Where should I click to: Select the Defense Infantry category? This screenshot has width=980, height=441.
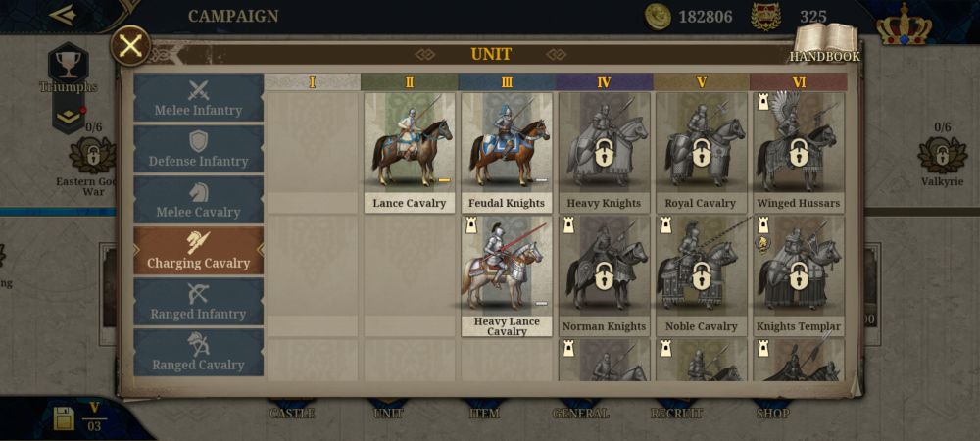click(x=198, y=149)
